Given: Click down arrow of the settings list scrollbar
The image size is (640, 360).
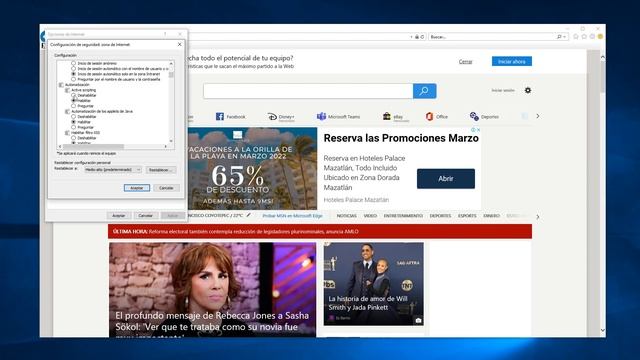Looking at the screenshot, I should tap(171, 141).
